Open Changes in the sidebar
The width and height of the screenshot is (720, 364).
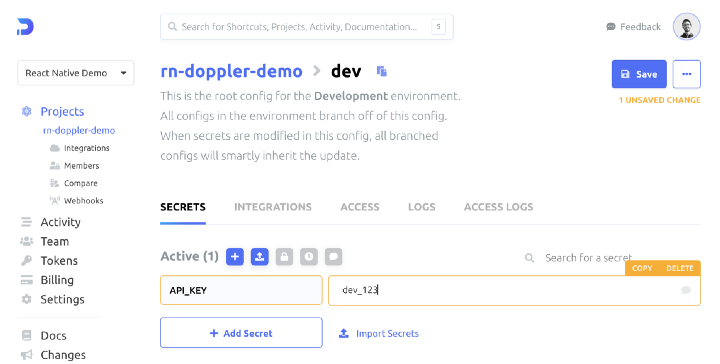63,355
